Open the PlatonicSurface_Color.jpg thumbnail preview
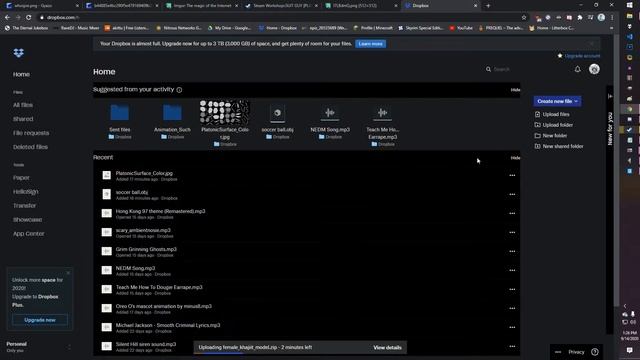Screen dimensions: 640x360 (x=224, y=112)
